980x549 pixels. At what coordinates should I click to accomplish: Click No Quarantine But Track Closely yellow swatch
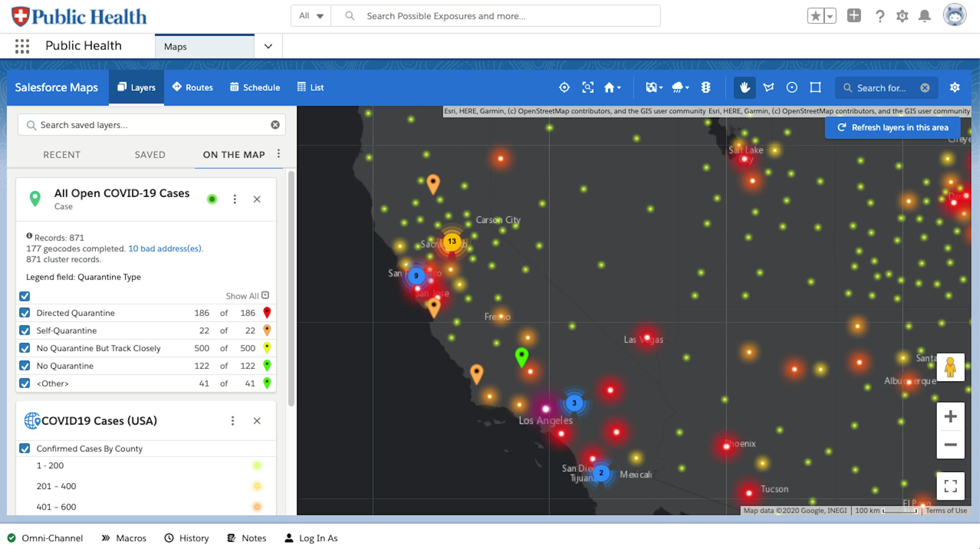(x=267, y=348)
